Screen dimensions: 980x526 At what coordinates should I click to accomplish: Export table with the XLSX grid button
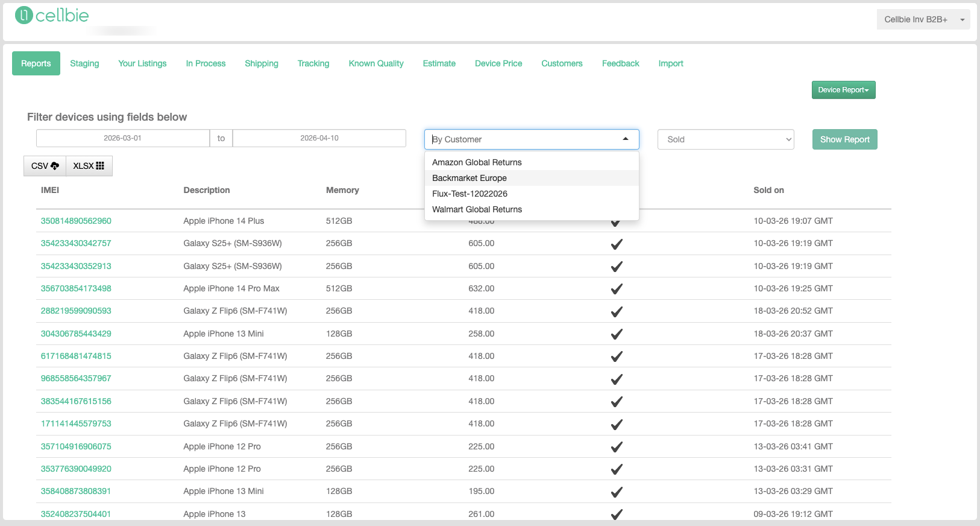(x=89, y=166)
